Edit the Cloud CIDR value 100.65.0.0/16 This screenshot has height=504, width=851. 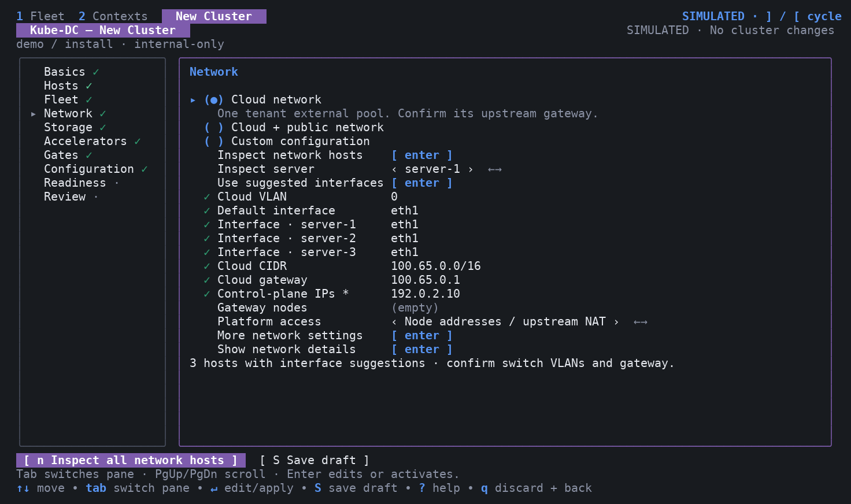[x=436, y=266]
